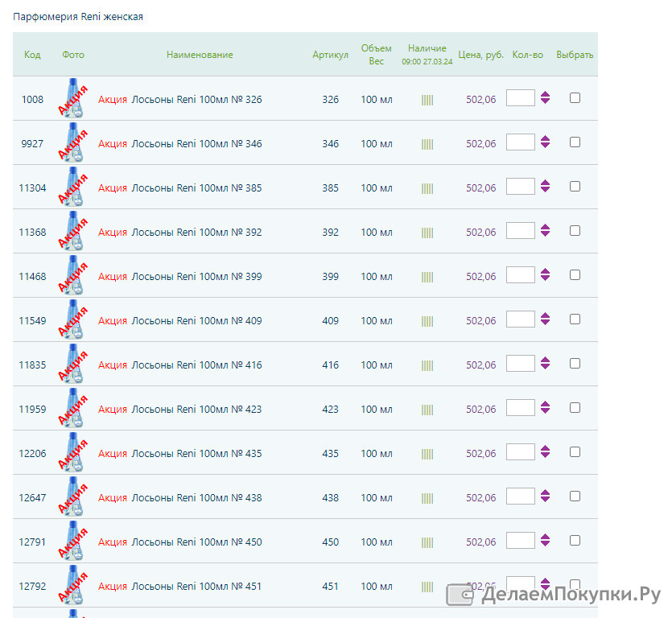Mark lotion № 392 as selected
Screen dimensions: 672x618
575,231
